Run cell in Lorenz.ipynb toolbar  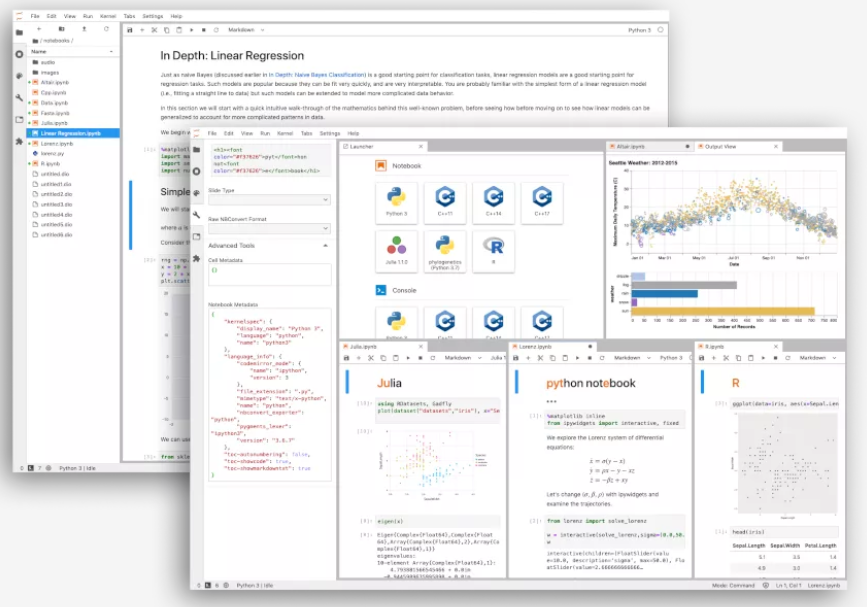(577, 358)
